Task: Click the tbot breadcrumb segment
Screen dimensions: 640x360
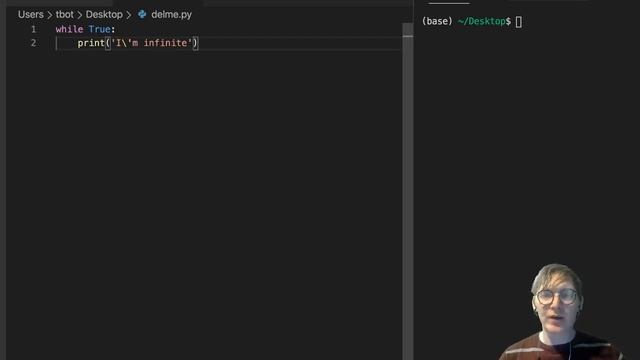Action: click(x=64, y=15)
